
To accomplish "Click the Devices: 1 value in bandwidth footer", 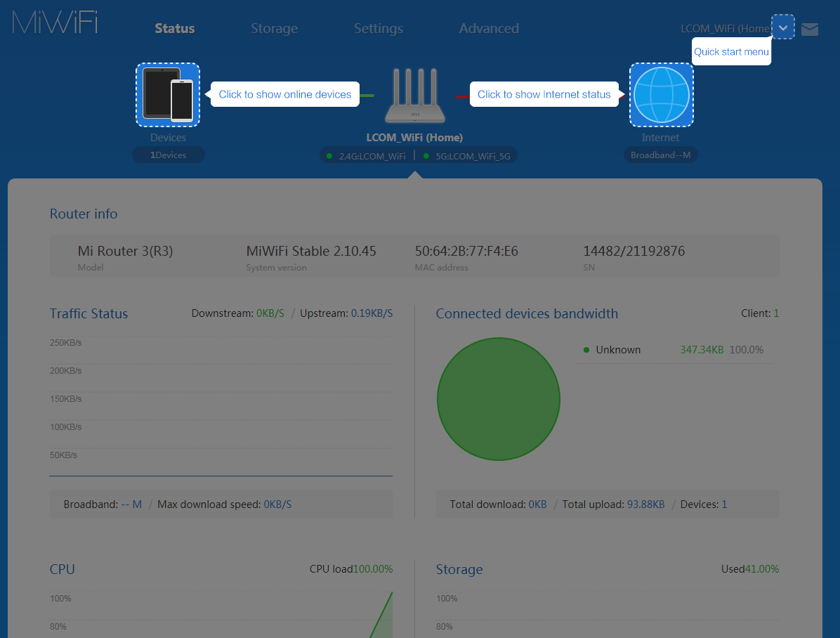I will [724, 504].
